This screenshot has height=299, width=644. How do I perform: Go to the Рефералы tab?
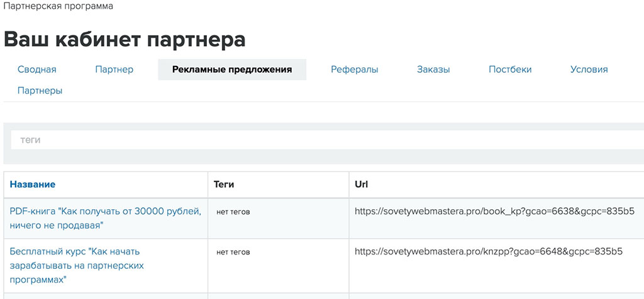click(x=354, y=70)
